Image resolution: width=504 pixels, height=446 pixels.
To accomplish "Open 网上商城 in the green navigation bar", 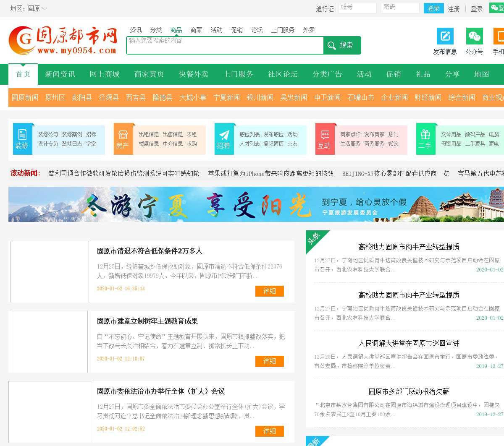I will pos(104,74).
